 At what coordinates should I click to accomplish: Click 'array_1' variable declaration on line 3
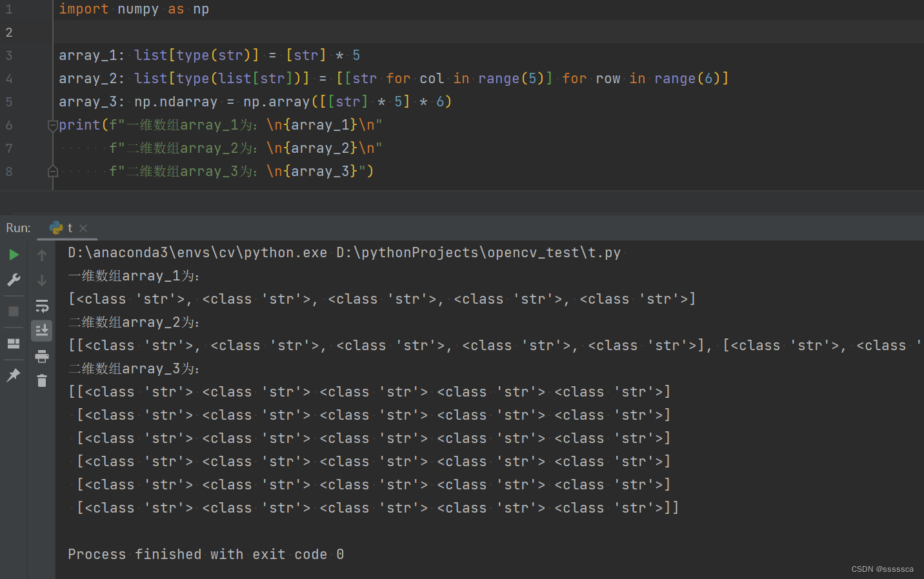(88, 55)
